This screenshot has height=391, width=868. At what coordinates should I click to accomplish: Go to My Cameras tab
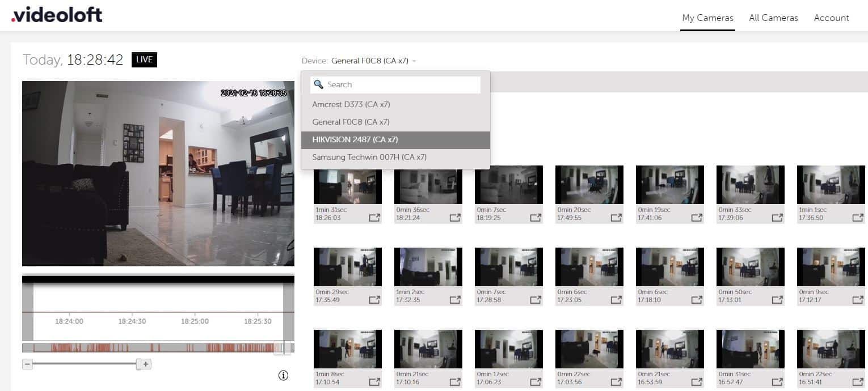tap(707, 18)
